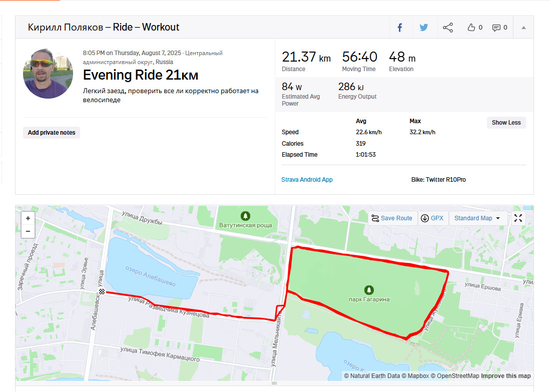Zoom in the map with plus
The height and width of the screenshot is (392, 550).
coord(28,218)
